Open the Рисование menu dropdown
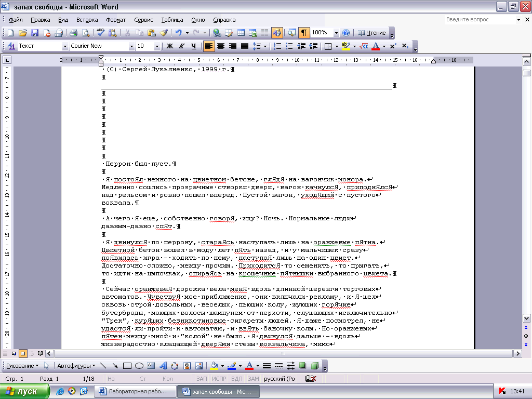This screenshot has width=532, height=399. pyautogui.click(x=22, y=366)
